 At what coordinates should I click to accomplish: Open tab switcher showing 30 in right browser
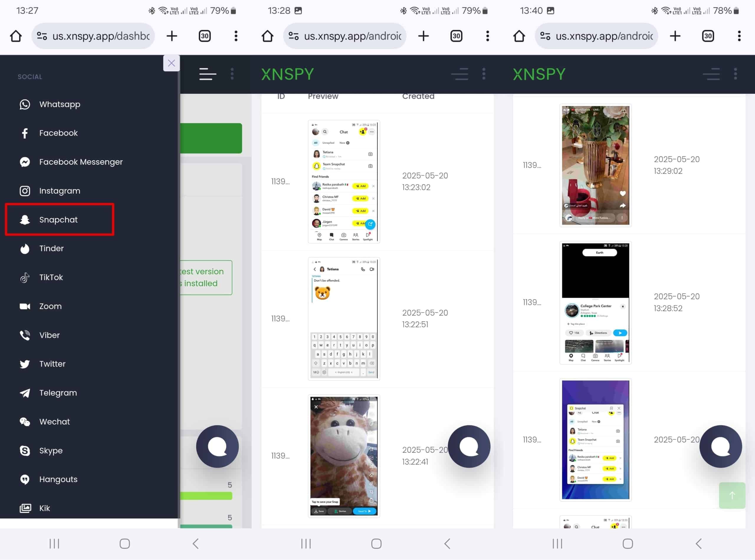[708, 36]
